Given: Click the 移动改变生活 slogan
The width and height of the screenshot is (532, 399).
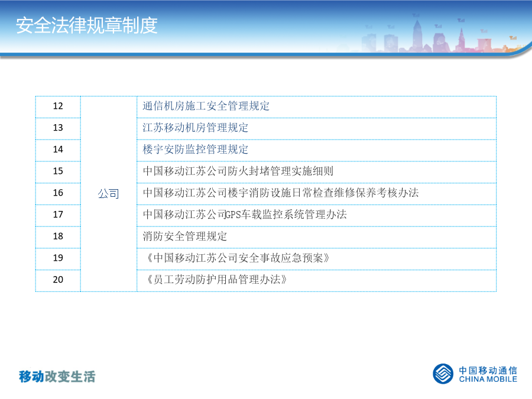Looking at the screenshot, I should click(x=57, y=377).
